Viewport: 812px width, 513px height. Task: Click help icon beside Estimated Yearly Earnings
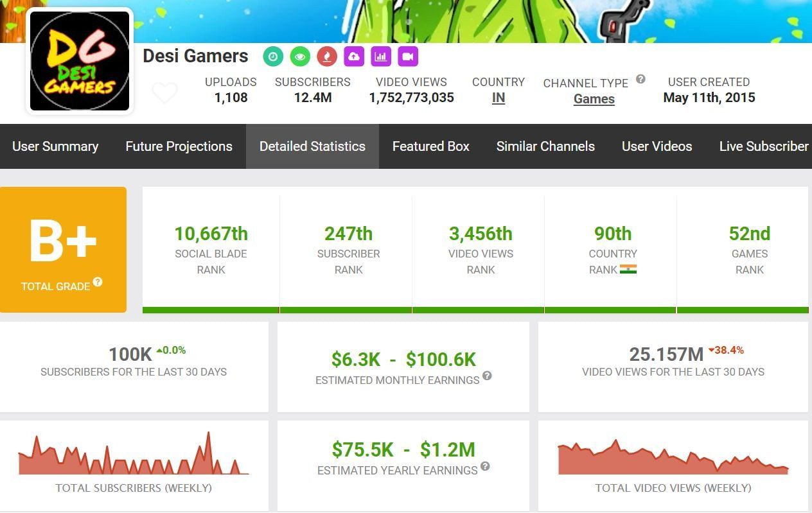click(x=485, y=466)
